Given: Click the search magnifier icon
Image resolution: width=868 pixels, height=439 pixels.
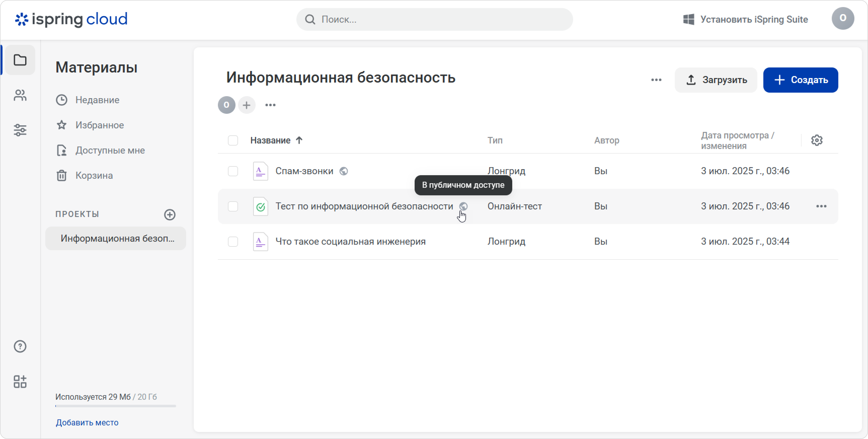Looking at the screenshot, I should click(x=310, y=20).
